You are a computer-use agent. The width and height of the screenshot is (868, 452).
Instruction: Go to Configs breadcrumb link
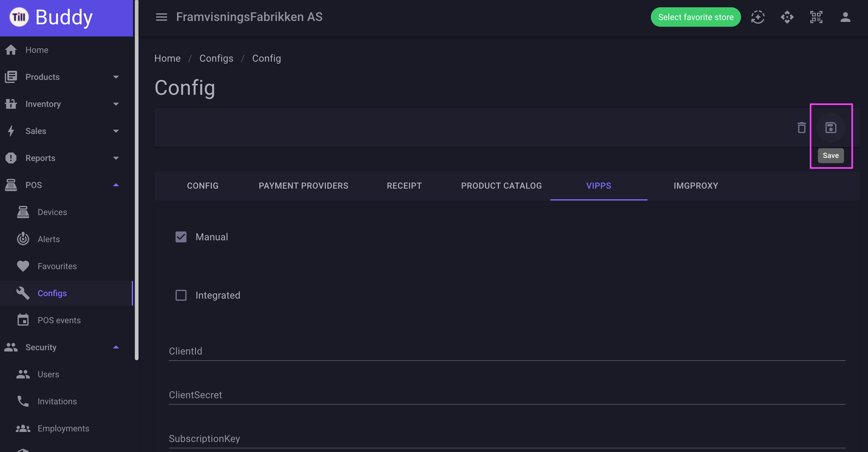pyautogui.click(x=216, y=58)
